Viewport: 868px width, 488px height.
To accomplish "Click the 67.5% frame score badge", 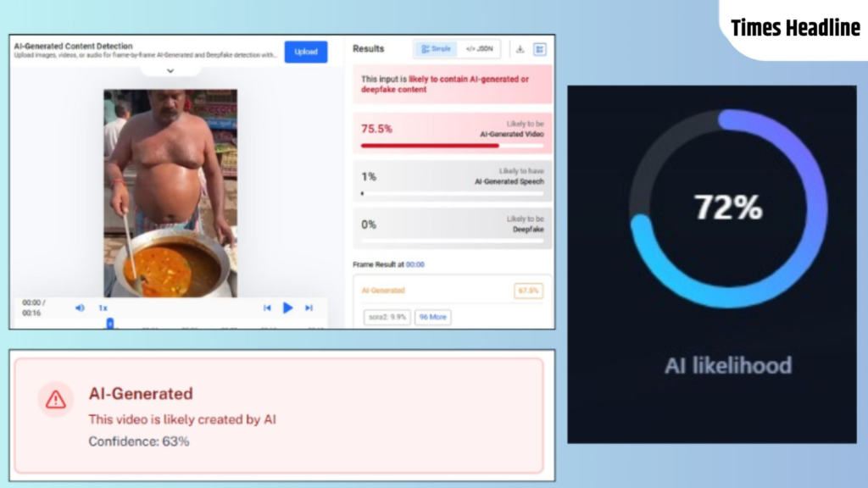I will pyautogui.click(x=528, y=291).
